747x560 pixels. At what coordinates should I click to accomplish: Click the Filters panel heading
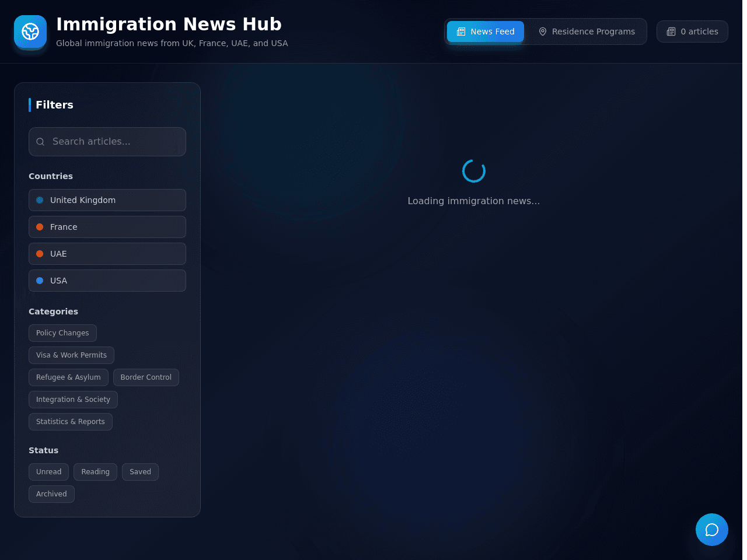[54, 105]
